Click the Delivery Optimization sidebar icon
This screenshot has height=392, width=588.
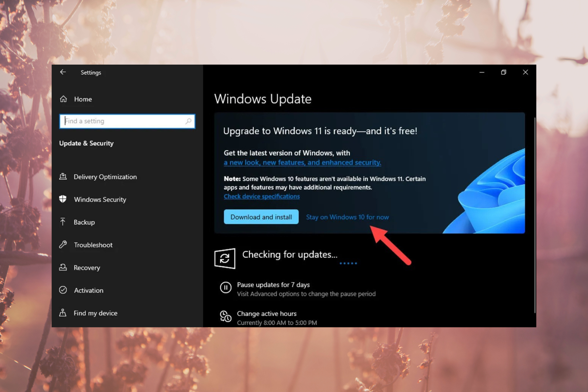(x=63, y=176)
